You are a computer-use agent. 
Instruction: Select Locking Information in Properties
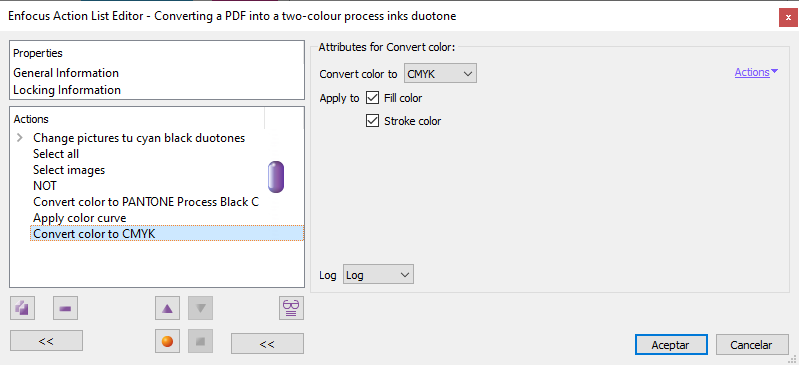click(x=67, y=90)
